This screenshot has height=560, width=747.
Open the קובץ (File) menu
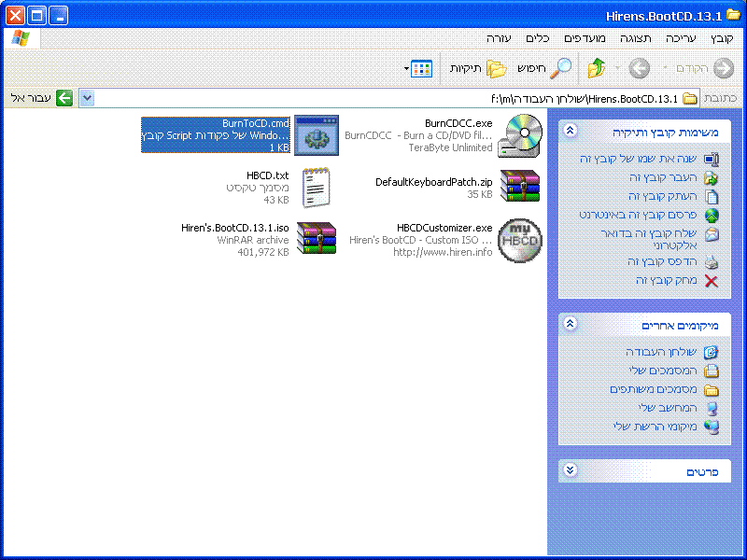(722, 38)
